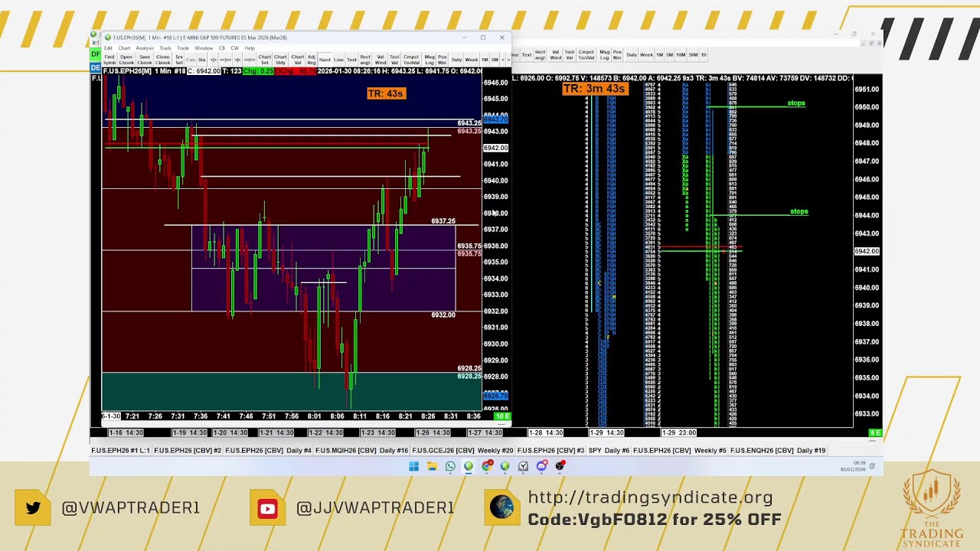Switch to F.US.EPH26 #1 L:1 tab
The image size is (980, 551).
pos(121,450)
